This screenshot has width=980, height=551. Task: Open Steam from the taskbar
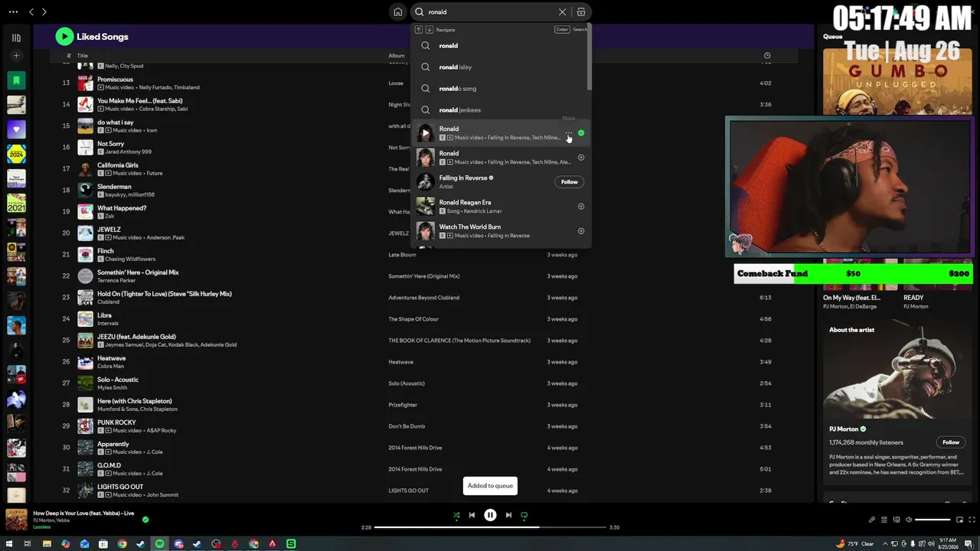pos(140,544)
